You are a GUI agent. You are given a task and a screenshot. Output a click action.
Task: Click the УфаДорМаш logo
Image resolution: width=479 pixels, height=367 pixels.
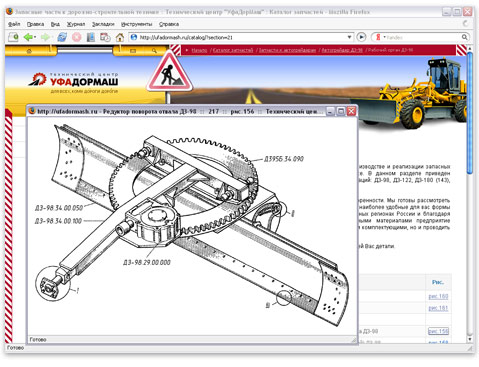pyautogui.click(x=73, y=83)
